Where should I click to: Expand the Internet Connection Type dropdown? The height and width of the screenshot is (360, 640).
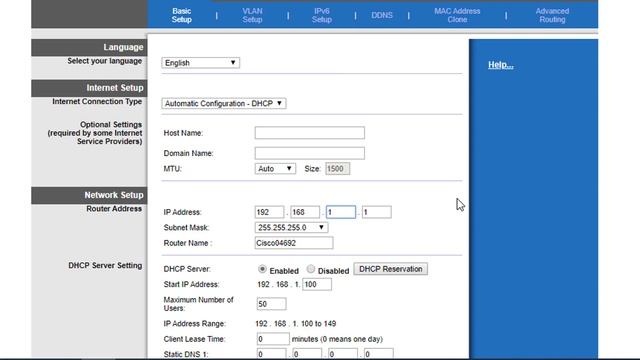pos(224,104)
